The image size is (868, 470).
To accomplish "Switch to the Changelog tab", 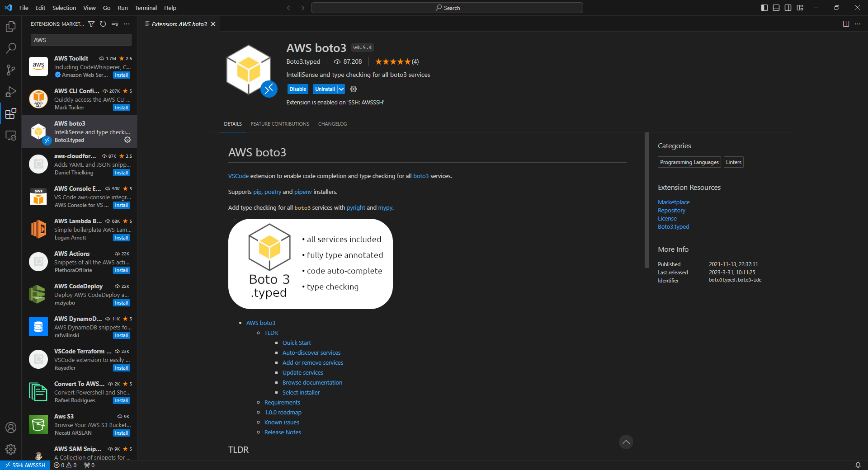I will tap(332, 124).
